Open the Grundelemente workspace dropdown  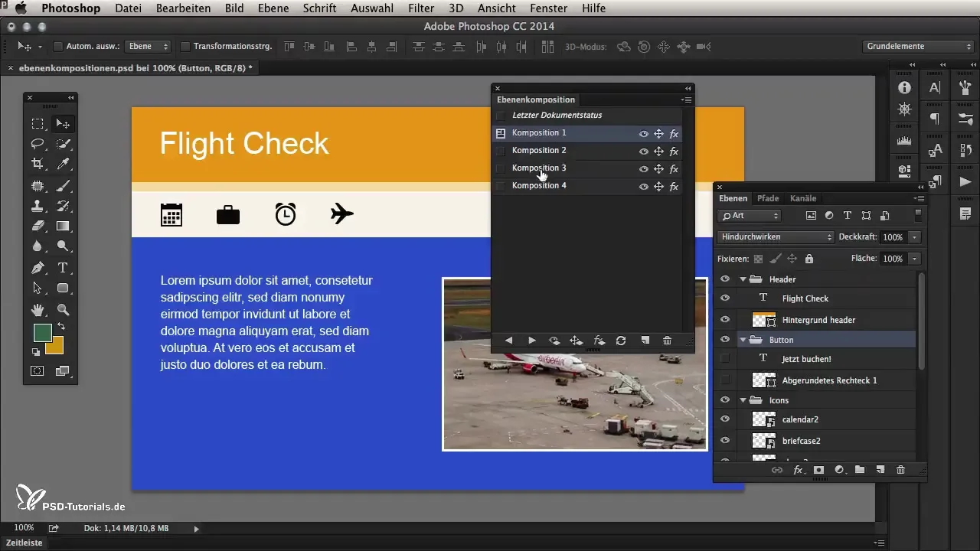(916, 47)
